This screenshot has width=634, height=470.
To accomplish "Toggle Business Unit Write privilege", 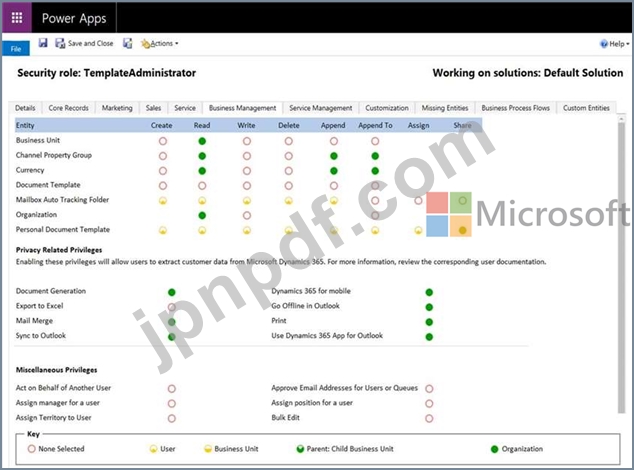I will coord(247,141).
